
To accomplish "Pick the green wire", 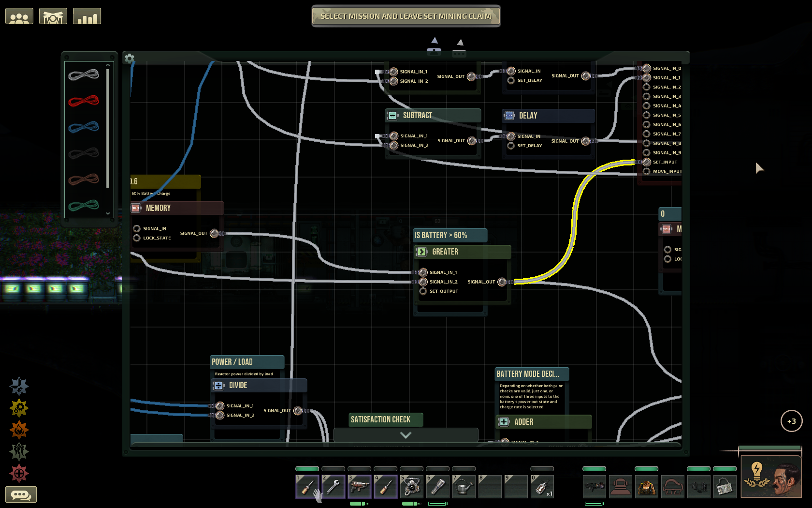I will (84, 206).
